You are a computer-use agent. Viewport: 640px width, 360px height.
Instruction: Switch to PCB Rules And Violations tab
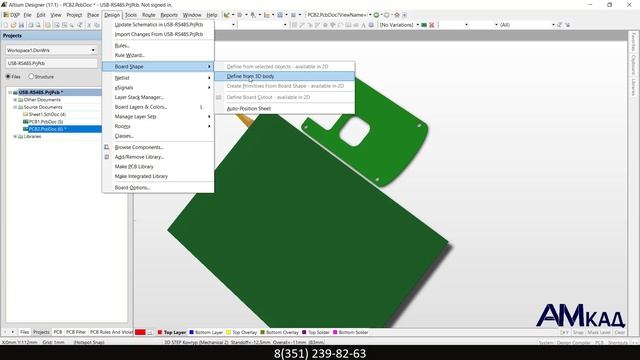[x=111, y=332]
